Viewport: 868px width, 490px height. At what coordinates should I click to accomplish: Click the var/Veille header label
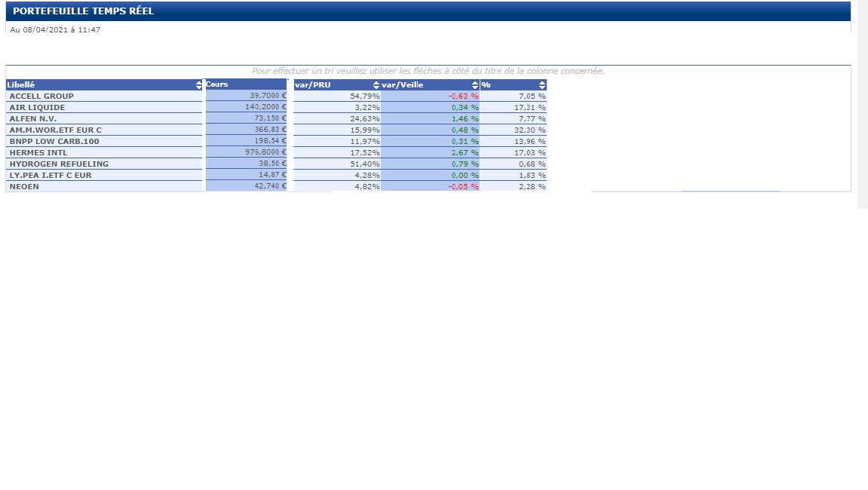403,84
